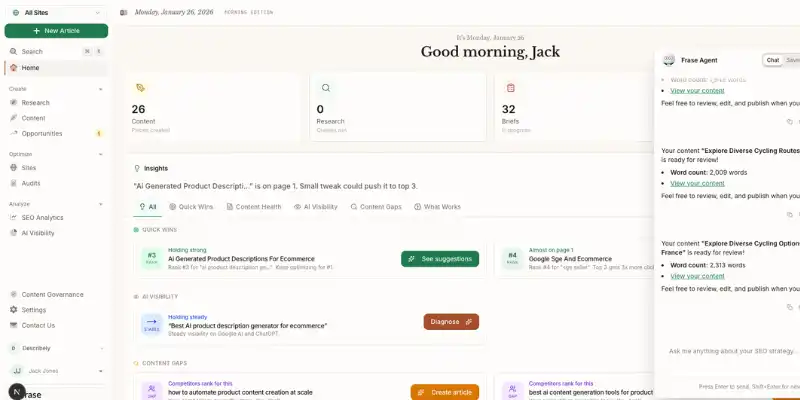Screen dimensions: 800x400
Task: Click the magnifier icon on Research card
Action: click(x=326, y=88)
